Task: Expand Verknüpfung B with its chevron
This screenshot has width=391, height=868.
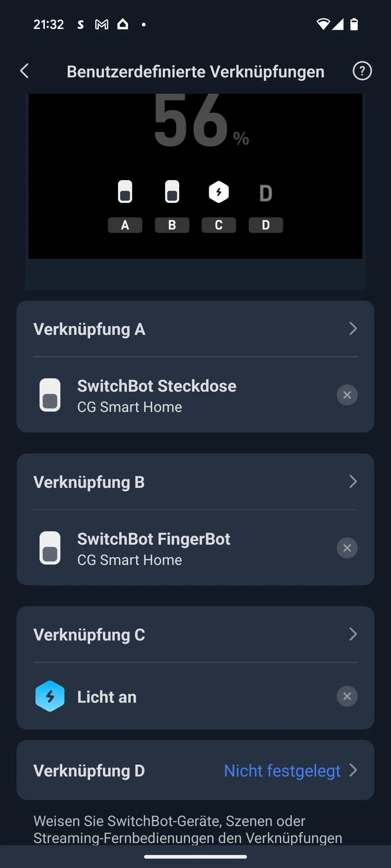Action: point(353,482)
